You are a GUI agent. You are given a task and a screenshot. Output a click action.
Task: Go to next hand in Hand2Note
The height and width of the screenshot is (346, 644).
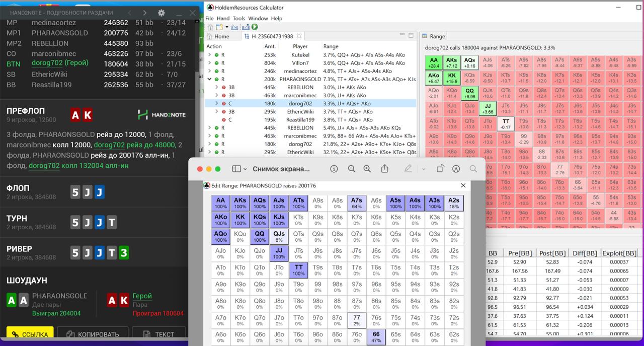click(x=145, y=13)
